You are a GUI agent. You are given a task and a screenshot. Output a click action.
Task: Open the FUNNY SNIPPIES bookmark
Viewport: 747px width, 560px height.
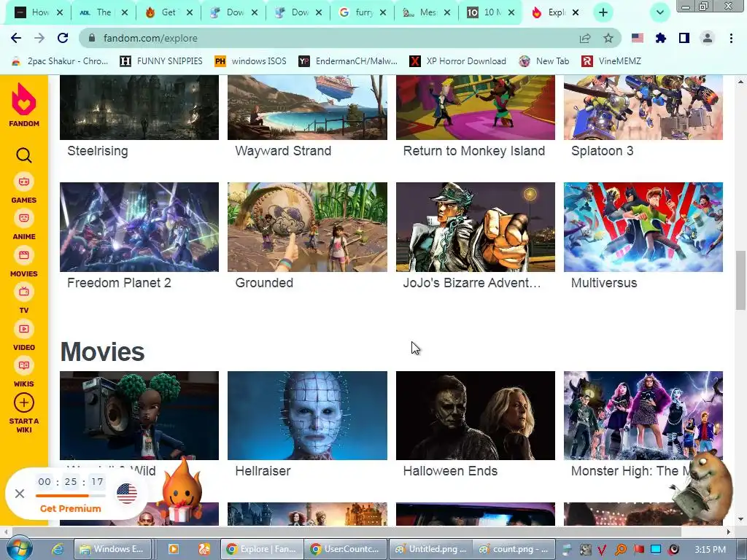point(161,61)
